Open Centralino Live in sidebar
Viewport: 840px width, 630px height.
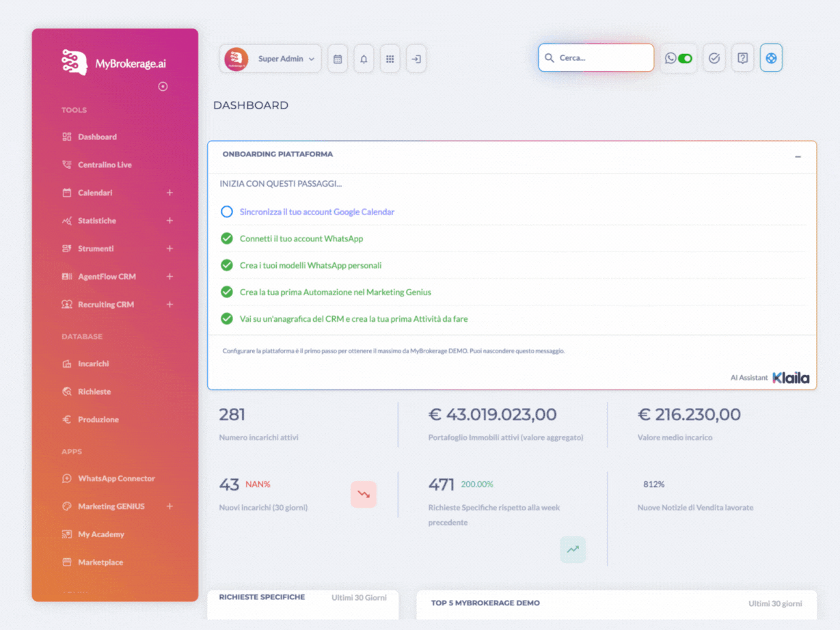105,165
